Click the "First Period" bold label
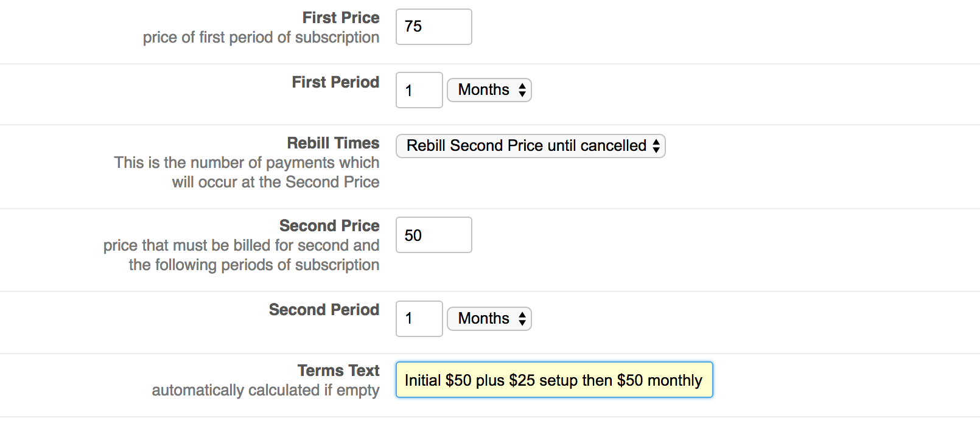 coord(335,82)
